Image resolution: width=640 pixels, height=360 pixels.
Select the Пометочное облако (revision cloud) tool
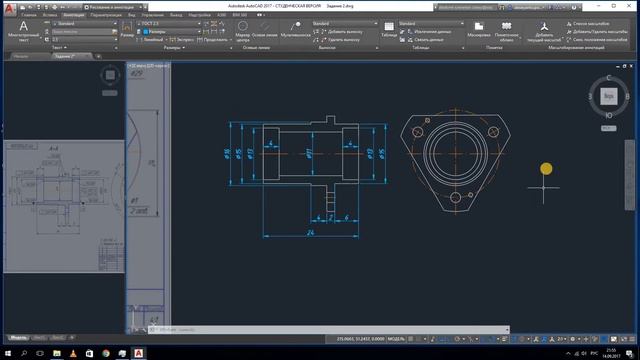tap(507, 31)
